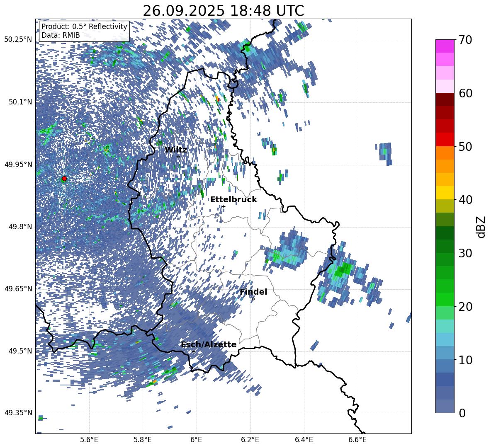Click the 40 colorbar tick label
This screenshot has width=491, height=448.
pyautogui.click(x=466, y=200)
